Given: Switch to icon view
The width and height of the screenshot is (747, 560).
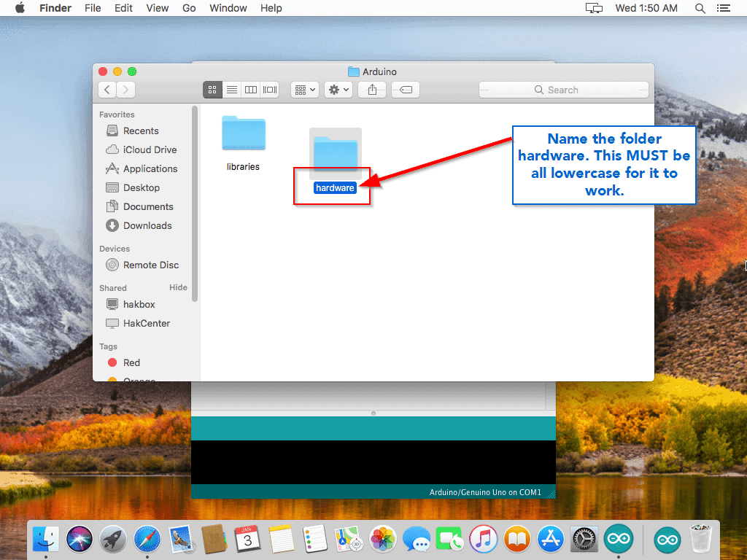Looking at the screenshot, I should coord(212,90).
